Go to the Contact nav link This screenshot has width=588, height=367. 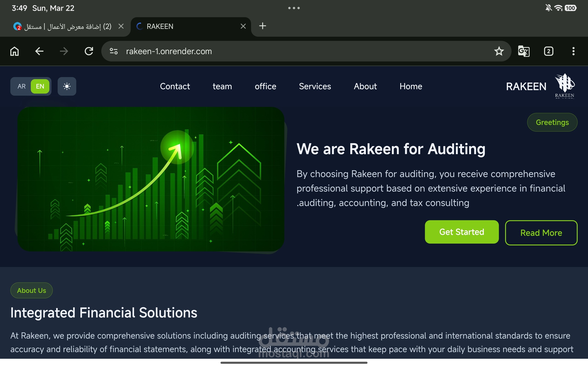point(175,86)
